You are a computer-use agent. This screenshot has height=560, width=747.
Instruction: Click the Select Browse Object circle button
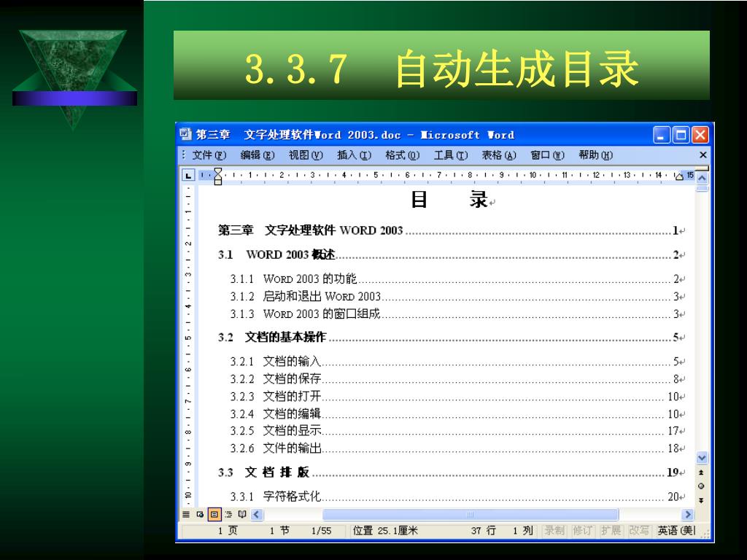point(701,486)
